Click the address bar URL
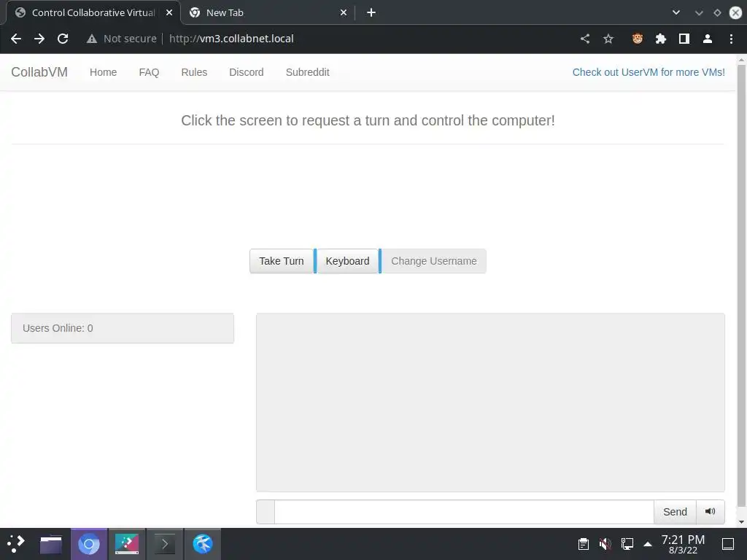The width and height of the screenshot is (747, 560). click(231, 39)
